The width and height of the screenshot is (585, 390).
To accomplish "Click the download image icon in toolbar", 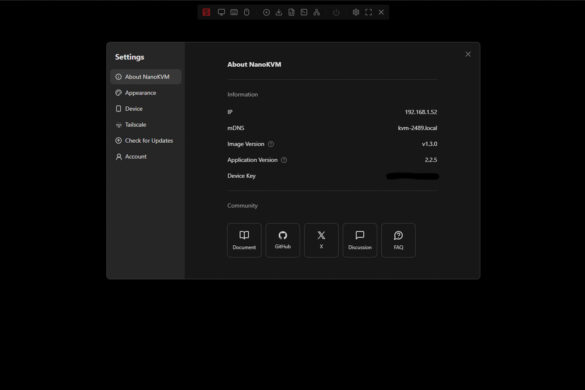I will (279, 12).
